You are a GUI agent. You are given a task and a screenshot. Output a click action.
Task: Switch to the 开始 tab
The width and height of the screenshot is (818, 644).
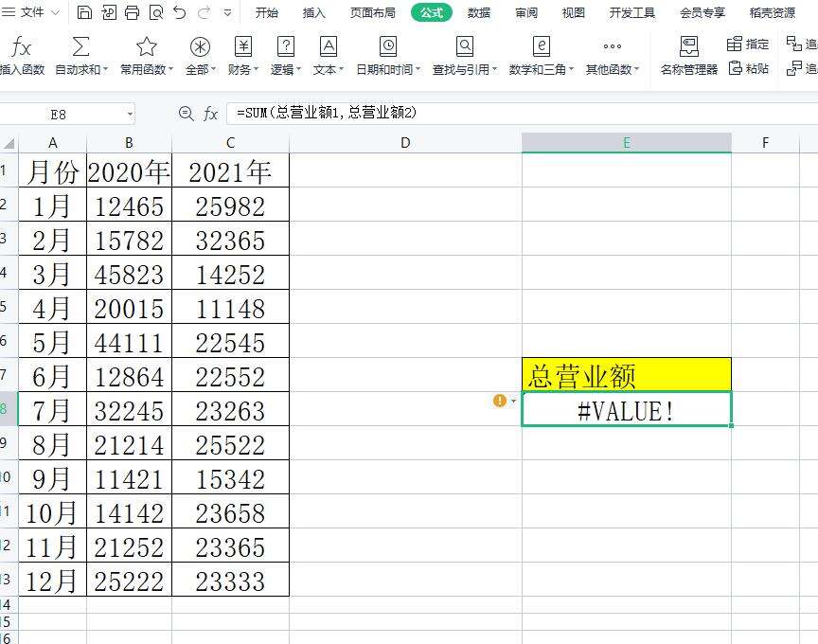coord(267,12)
